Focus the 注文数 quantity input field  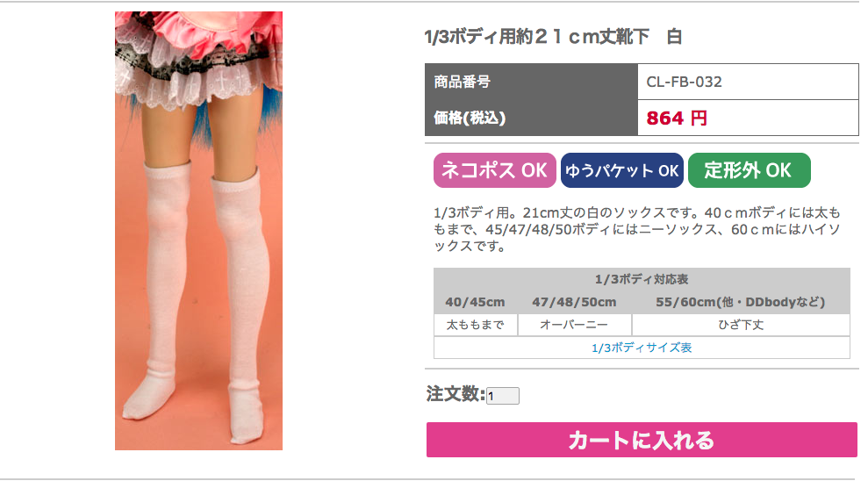pos(503,396)
